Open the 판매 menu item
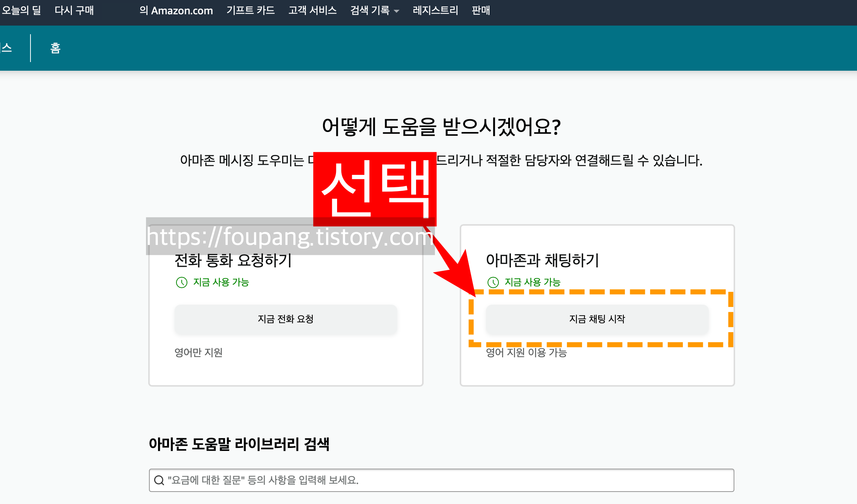The image size is (857, 504). (x=481, y=10)
